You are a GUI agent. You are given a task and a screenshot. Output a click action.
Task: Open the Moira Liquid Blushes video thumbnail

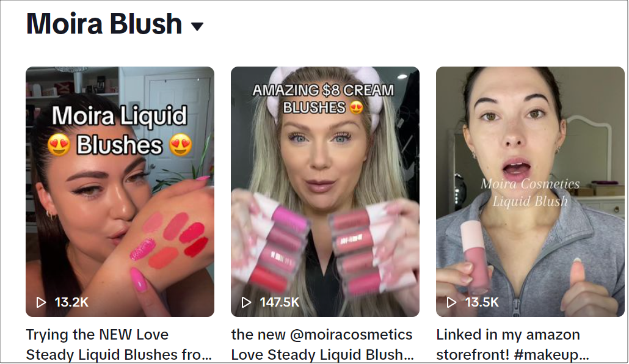pos(120,191)
